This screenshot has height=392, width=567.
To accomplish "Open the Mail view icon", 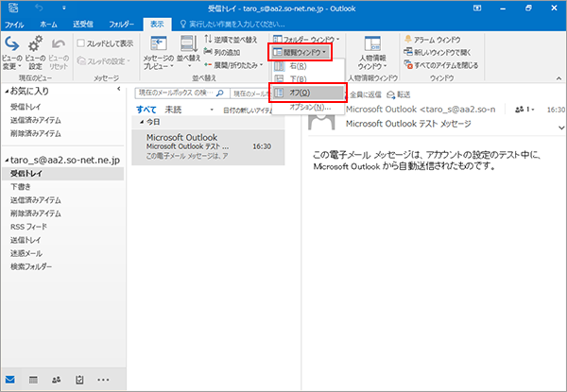I will click(x=10, y=380).
